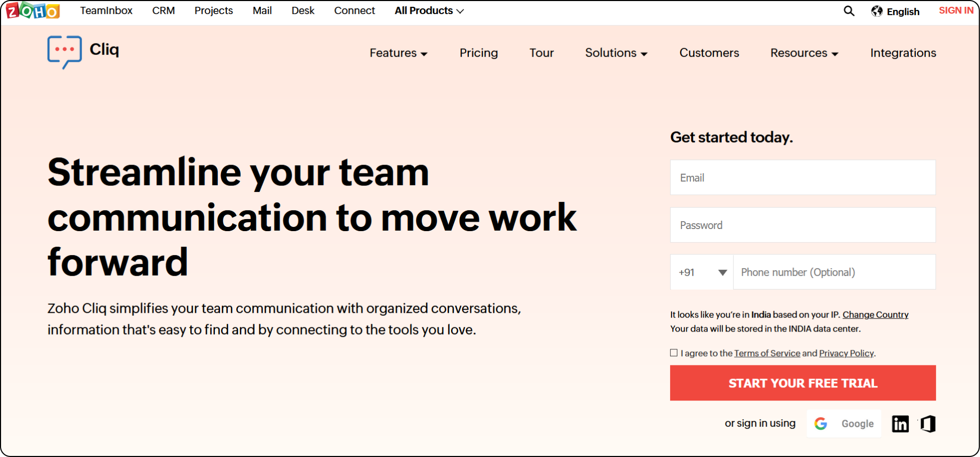Open Mail product link
The width and height of the screenshot is (980, 457).
tap(262, 10)
